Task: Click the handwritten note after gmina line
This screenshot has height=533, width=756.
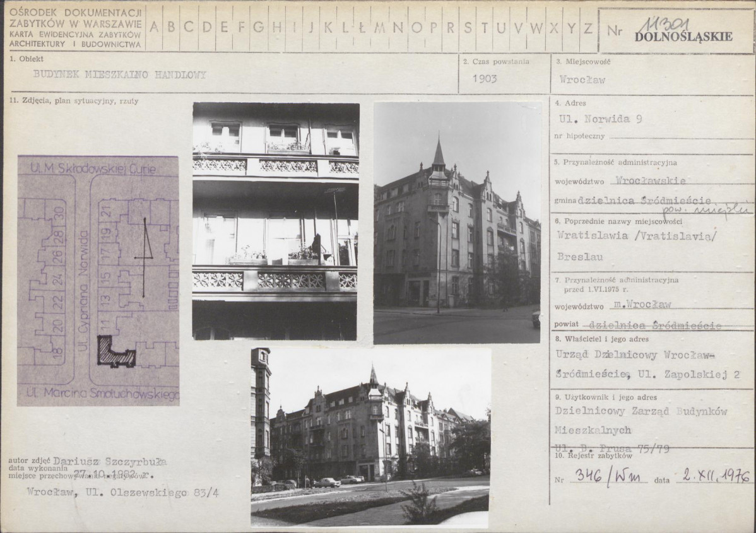Action: click(x=705, y=209)
